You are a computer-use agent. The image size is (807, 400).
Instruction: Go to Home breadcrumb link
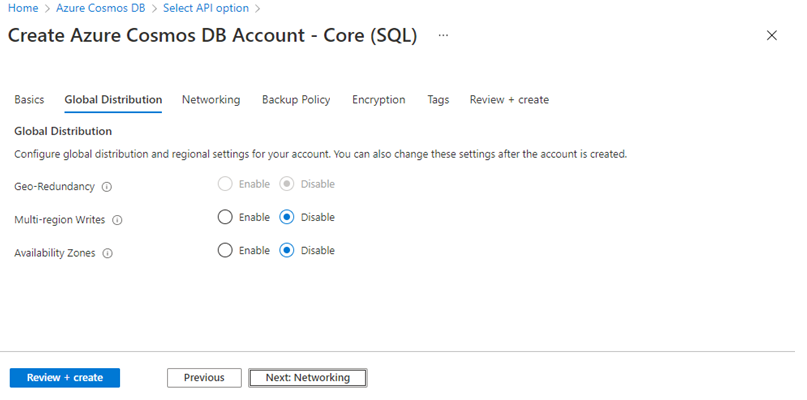tap(23, 8)
